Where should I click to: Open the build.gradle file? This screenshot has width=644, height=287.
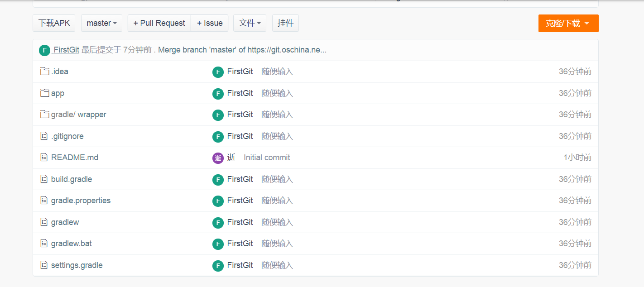coord(72,179)
